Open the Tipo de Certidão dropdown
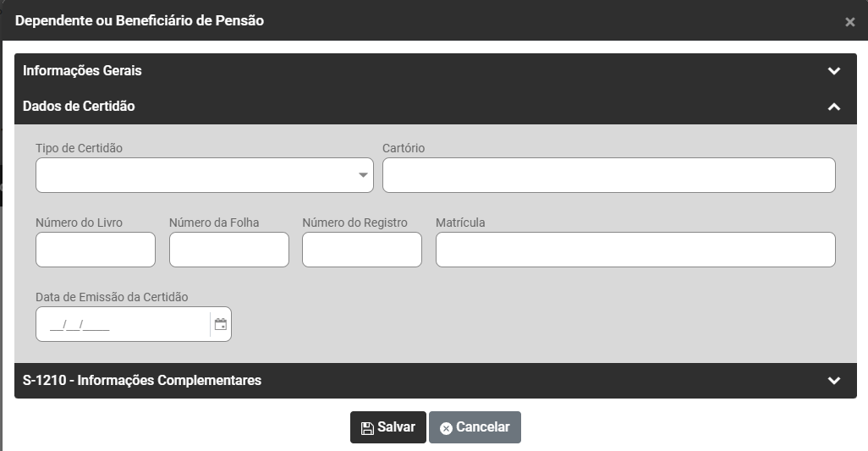 pos(204,175)
